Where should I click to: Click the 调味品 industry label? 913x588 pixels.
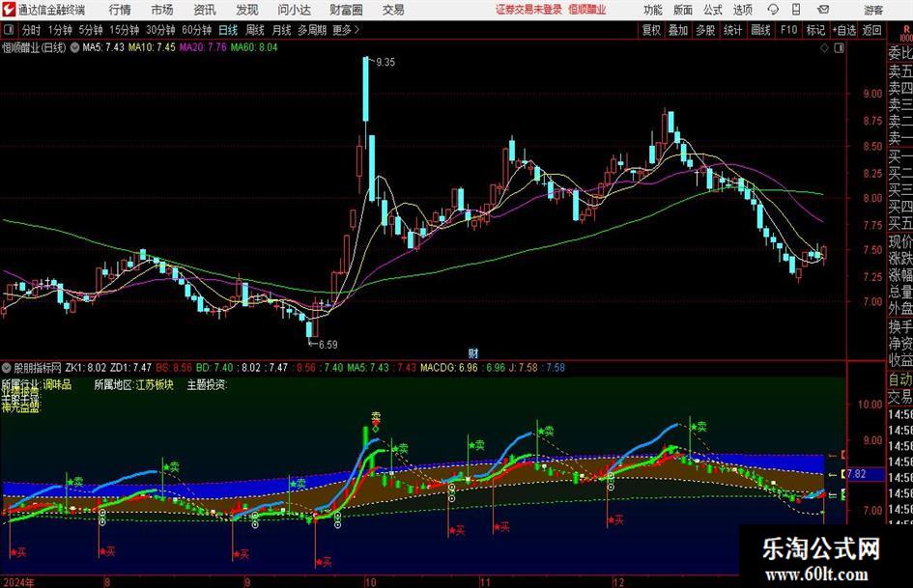click(57, 385)
